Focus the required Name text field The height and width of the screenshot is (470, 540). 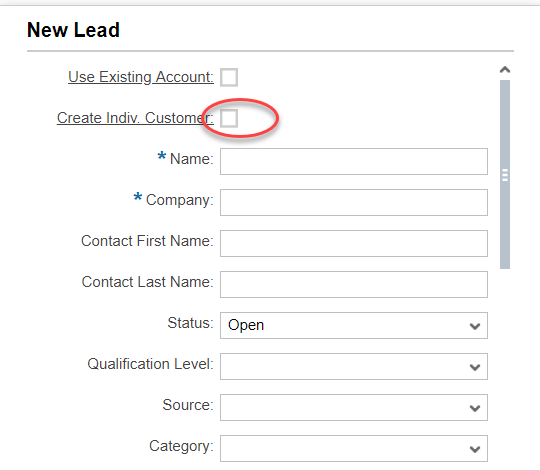coord(354,161)
